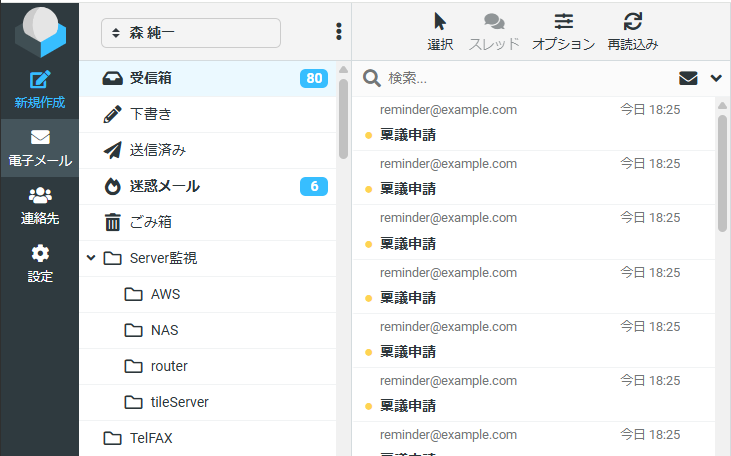Viewport: 731px width, 456px height.
Task: Expand search options chevron
Action: pyautogui.click(x=716, y=78)
